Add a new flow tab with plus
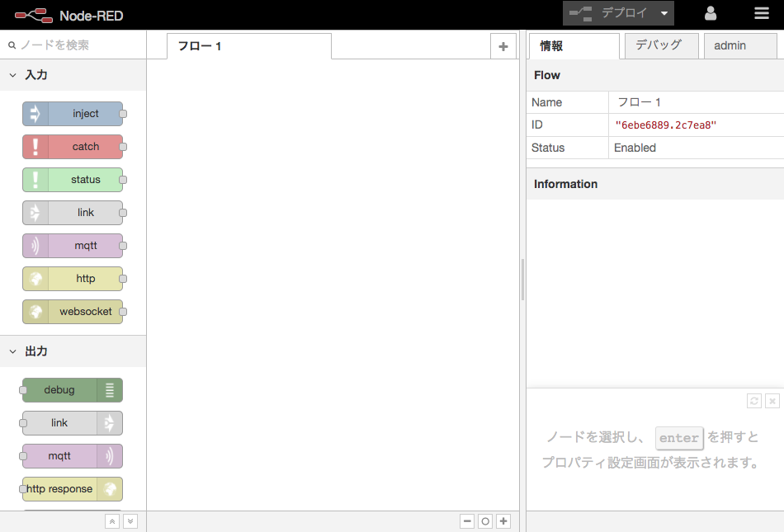This screenshot has width=784, height=532. [503, 46]
